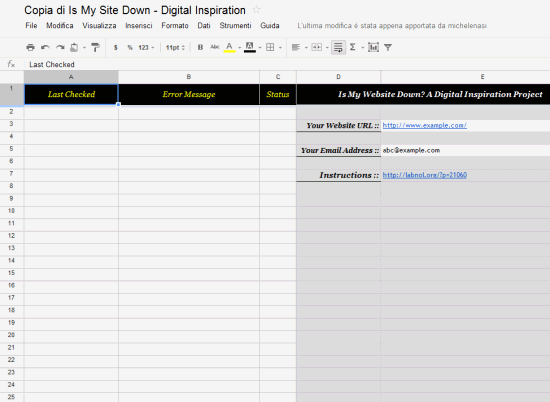Open the Guida menu
The image size is (550, 402).
[270, 26]
